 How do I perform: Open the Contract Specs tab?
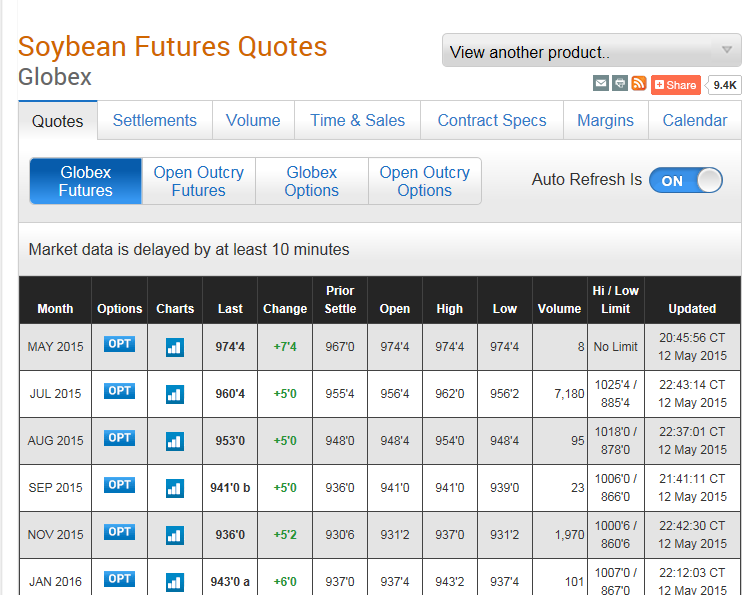491,120
